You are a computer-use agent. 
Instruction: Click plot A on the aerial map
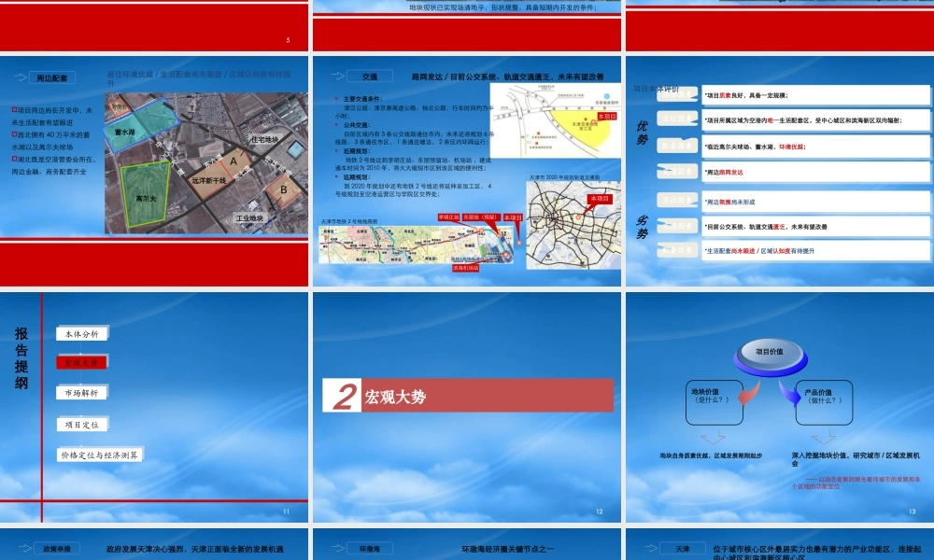click(233, 161)
